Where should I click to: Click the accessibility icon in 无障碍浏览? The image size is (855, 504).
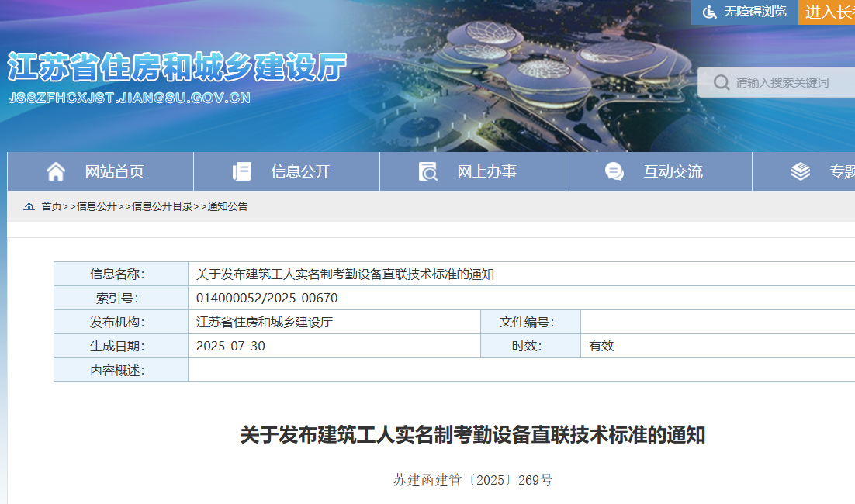point(708,12)
